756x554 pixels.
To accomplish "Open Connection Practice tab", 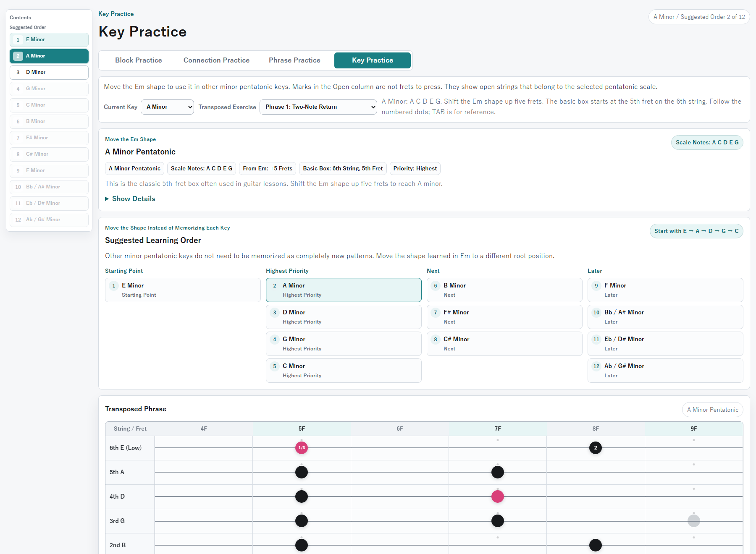I will (216, 60).
